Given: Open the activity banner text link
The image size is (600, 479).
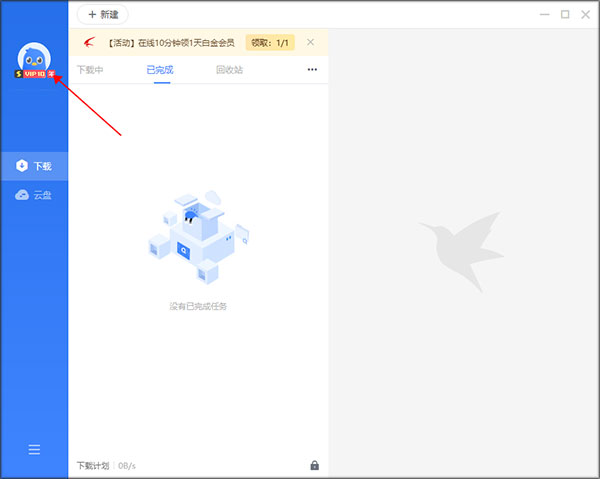Looking at the screenshot, I should tap(170, 43).
